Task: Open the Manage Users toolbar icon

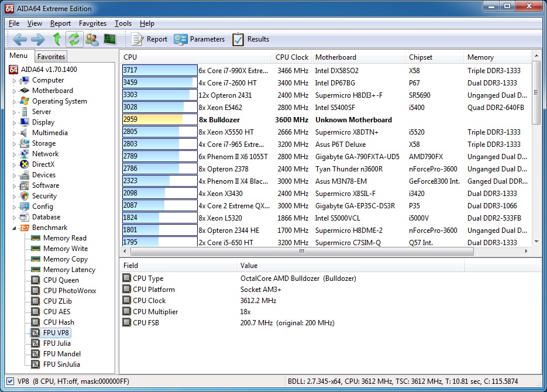Action: coord(92,39)
